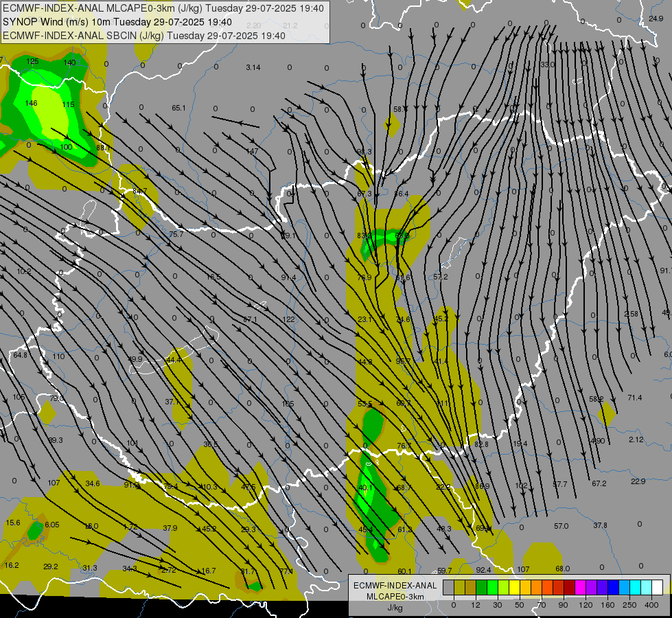Click map value 146
Viewport: 672px width, 618px height.
tap(32, 103)
